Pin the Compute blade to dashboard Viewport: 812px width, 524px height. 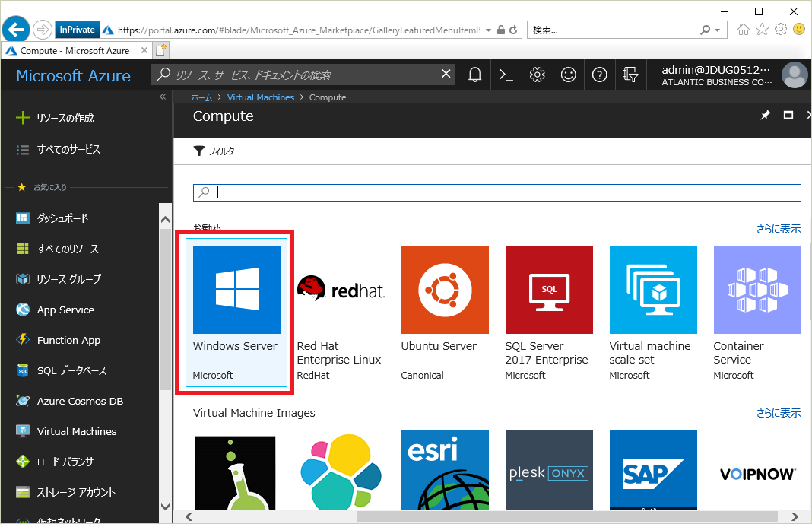[765, 115]
